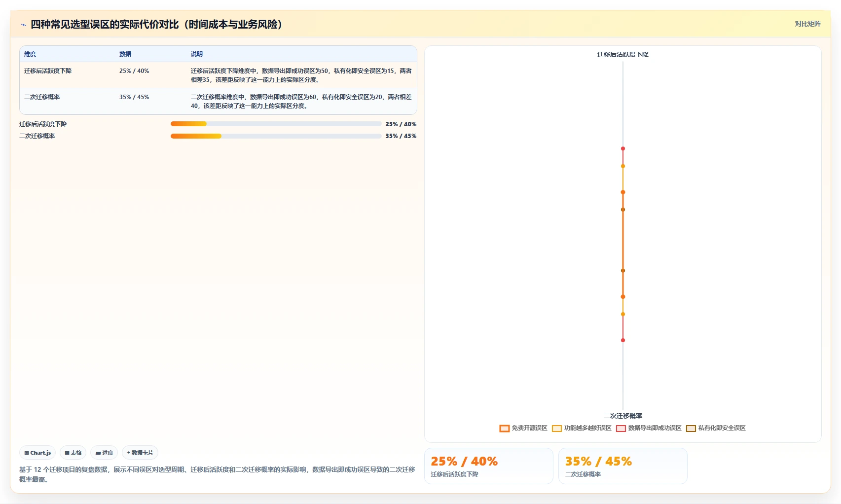Click the 25% / 40% data card
841x504 pixels.
pyautogui.click(x=488, y=466)
